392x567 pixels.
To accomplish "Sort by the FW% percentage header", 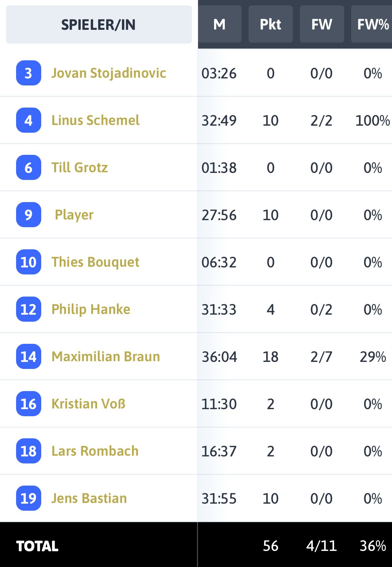I will click(x=372, y=24).
